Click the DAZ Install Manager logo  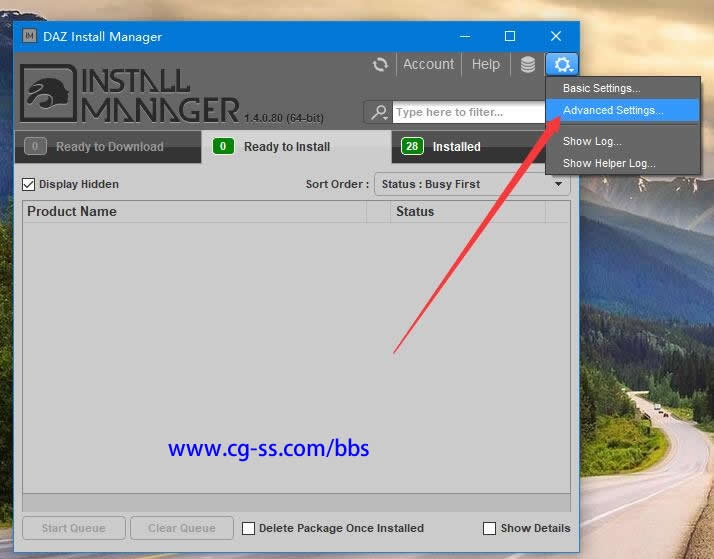(x=130, y=94)
